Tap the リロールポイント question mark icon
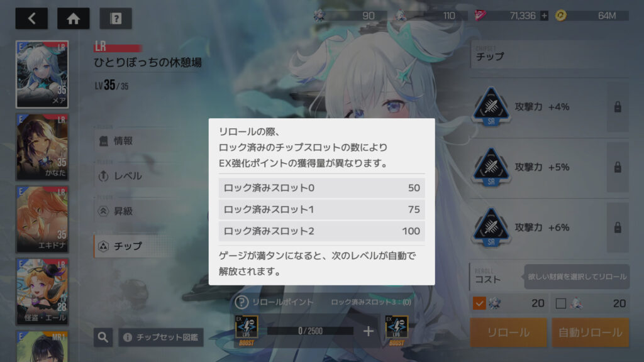The height and width of the screenshot is (362, 644). (x=241, y=302)
